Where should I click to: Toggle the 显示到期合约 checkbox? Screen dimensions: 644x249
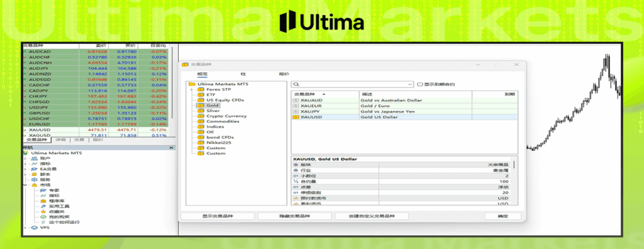(x=419, y=84)
